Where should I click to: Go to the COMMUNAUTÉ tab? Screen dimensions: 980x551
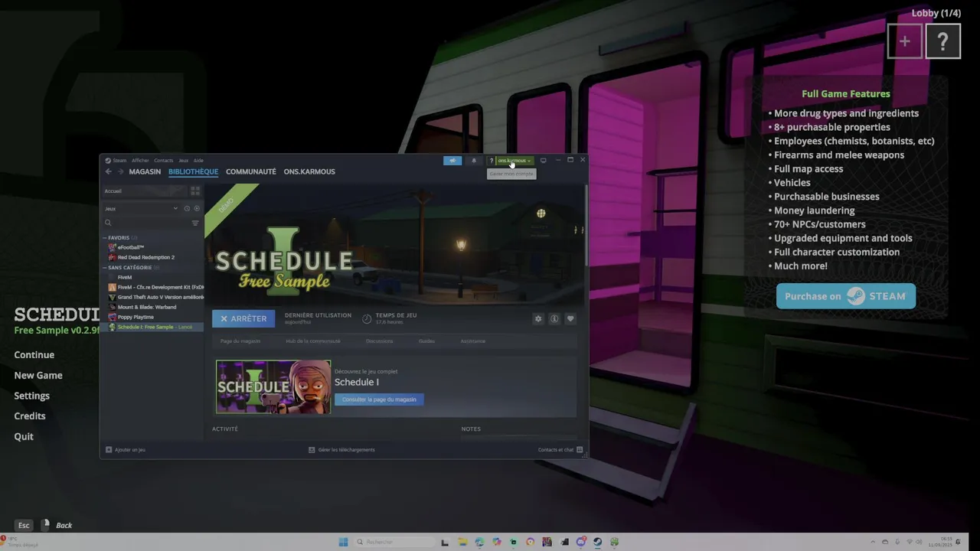pyautogui.click(x=250, y=171)
